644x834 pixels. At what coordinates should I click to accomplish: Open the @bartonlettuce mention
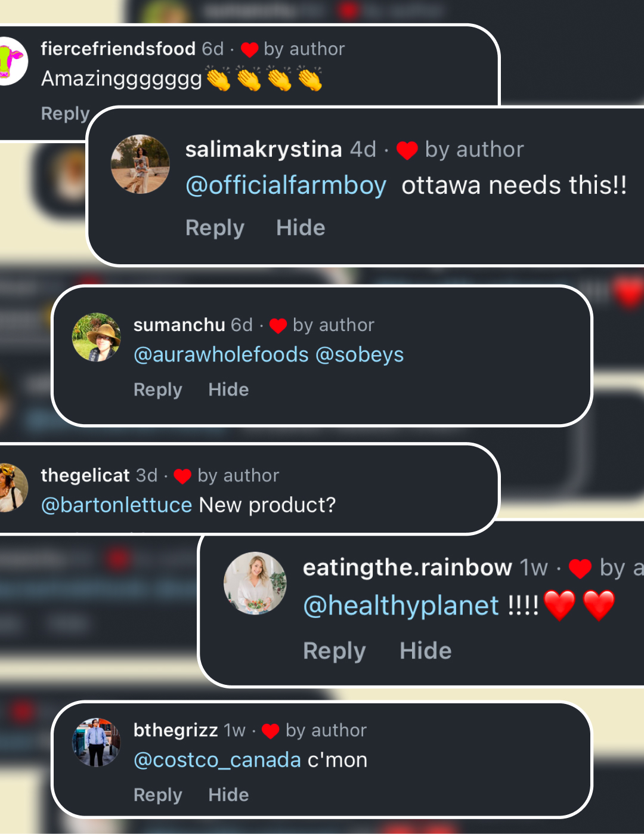point(116,505)
